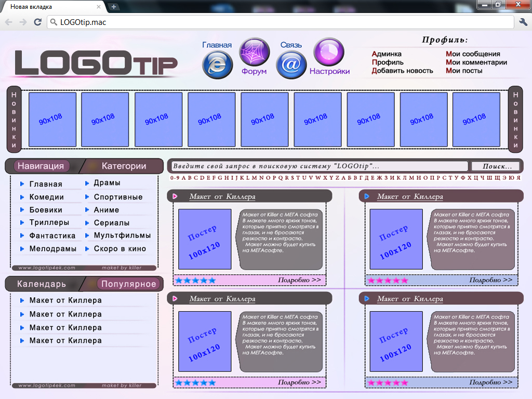
Task: Click the Добавить новость link
Action: (403, 71)
